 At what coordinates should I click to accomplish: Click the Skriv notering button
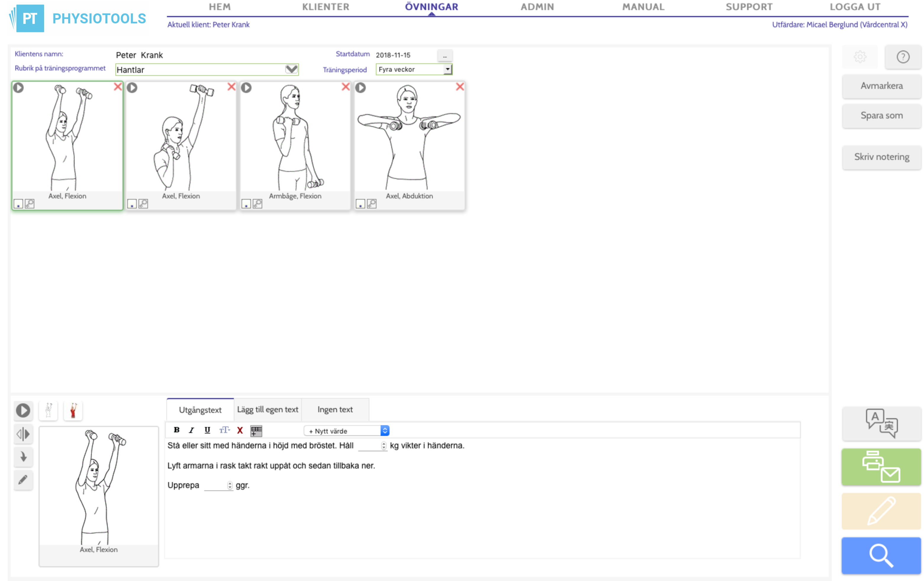(881, 157)
